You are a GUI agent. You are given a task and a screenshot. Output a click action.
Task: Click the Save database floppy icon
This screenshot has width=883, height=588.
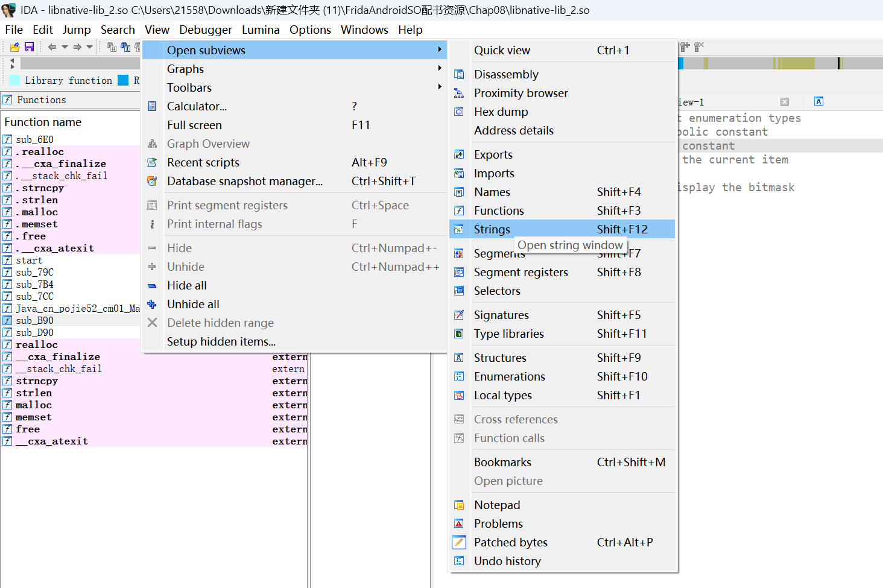29,47
